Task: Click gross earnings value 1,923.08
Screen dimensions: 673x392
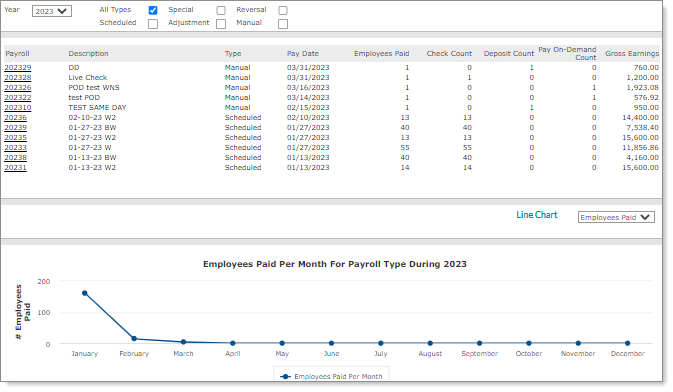Action: point(643,88)
